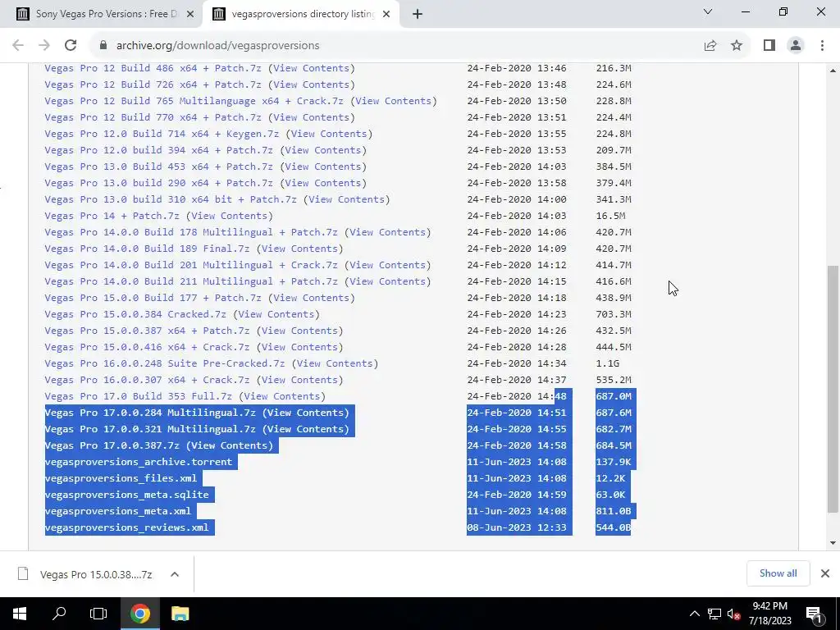840x630 pixels.
Task: Close the Sony Vegas Pro Versions tab
Action: [190, 15]
